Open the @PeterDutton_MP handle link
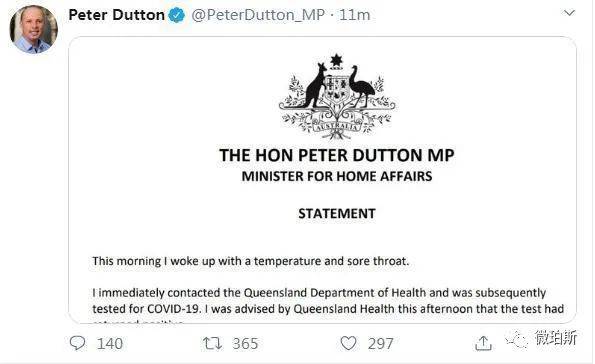595x364 pixels. [258, 16]
